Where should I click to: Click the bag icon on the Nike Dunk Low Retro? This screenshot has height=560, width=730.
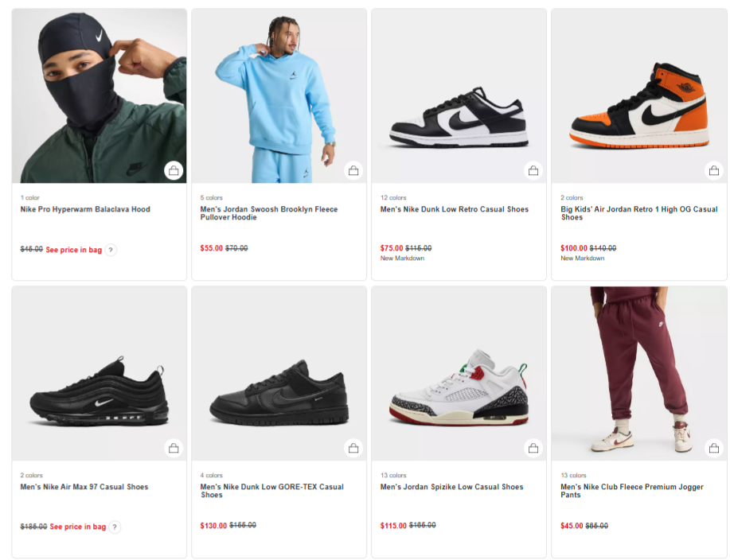click(533, 170)
